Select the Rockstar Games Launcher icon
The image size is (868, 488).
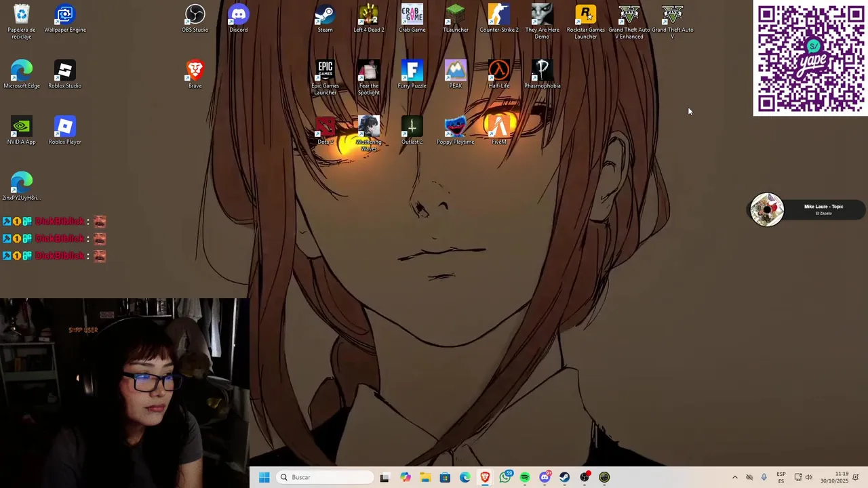586,22
